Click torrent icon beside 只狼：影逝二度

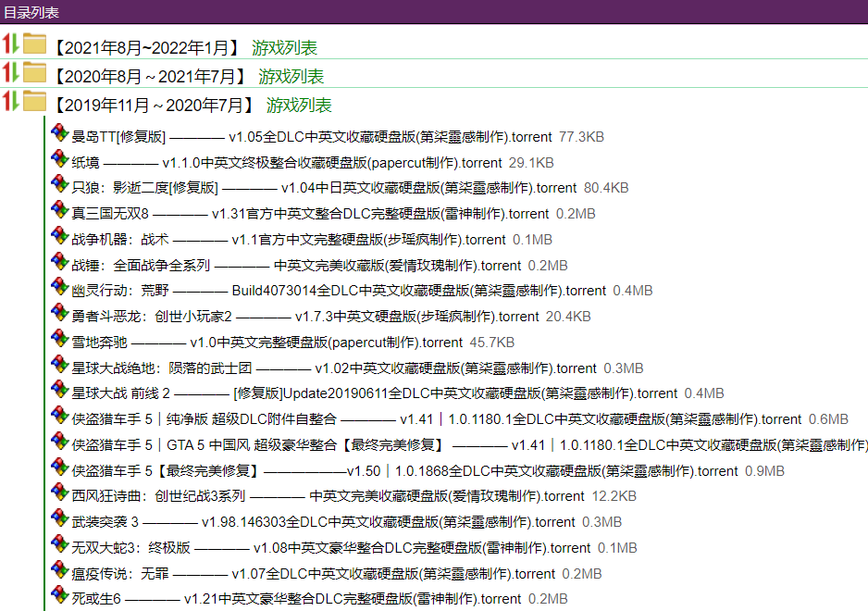click(59, 184)
